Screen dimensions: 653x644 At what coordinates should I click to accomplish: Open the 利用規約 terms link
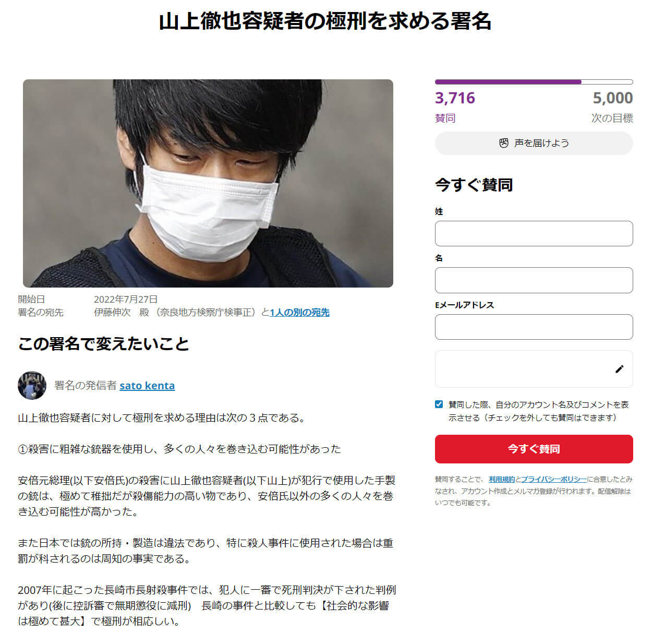point(501,479)
